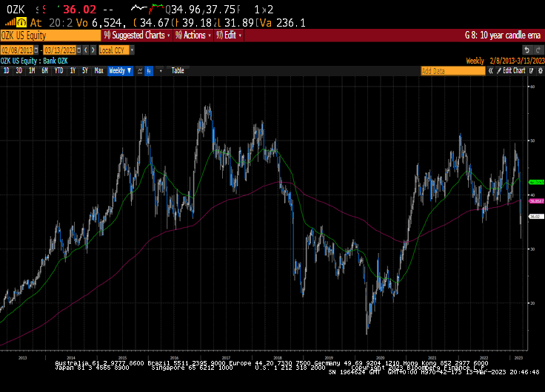545x392 pixels.
Task: Click the annotation notes icon beside Edit Chart
Action: [x=532, y=71]
